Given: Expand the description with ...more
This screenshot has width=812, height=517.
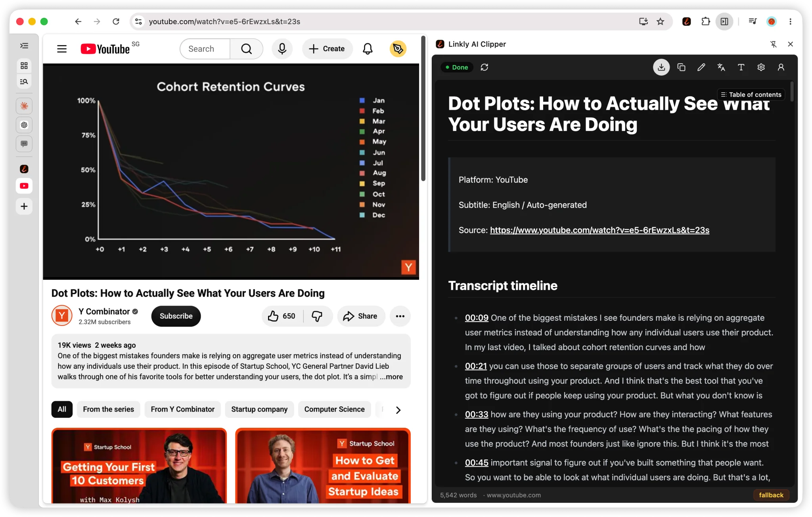Looking at the screenshot, I should pos(391,377).
